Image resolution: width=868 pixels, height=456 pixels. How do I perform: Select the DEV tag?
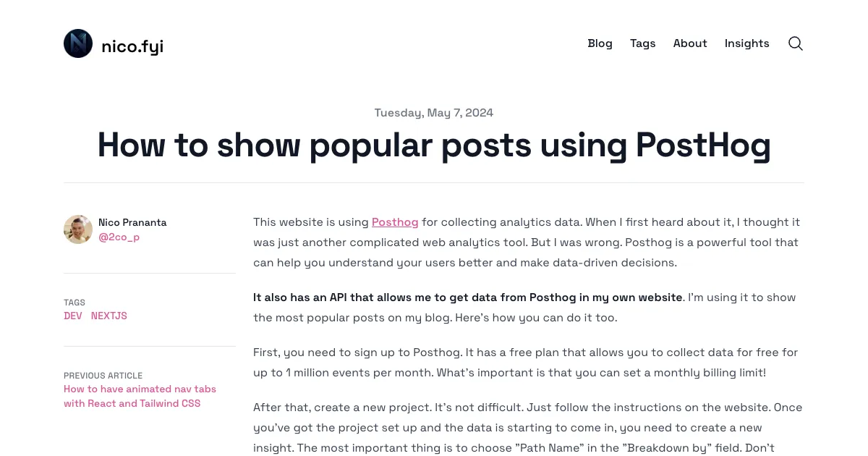(73, 316)
